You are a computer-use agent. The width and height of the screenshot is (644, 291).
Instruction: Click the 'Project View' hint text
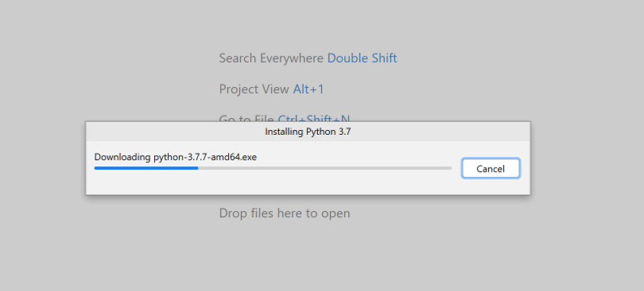(x=254, y=89)
